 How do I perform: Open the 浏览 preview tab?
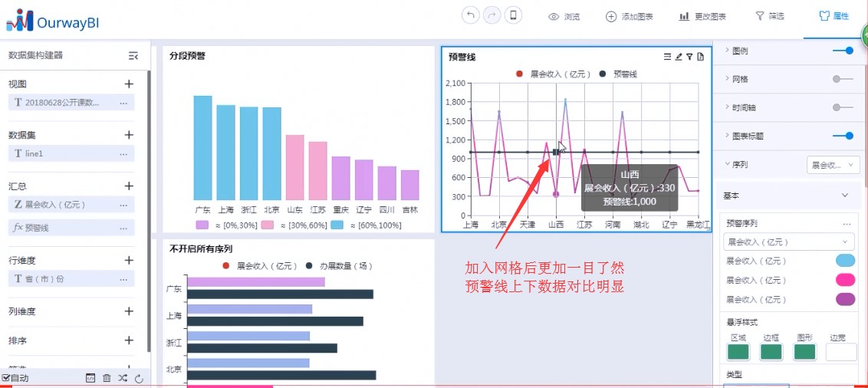click(x=564, y=17)
